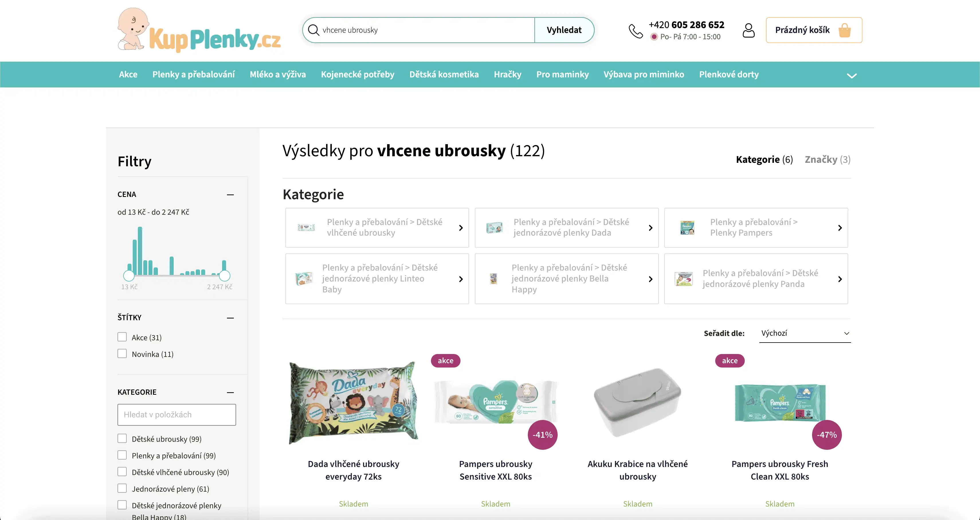
Task: Check the Akce (31) filter
Action: click(122, 337)
